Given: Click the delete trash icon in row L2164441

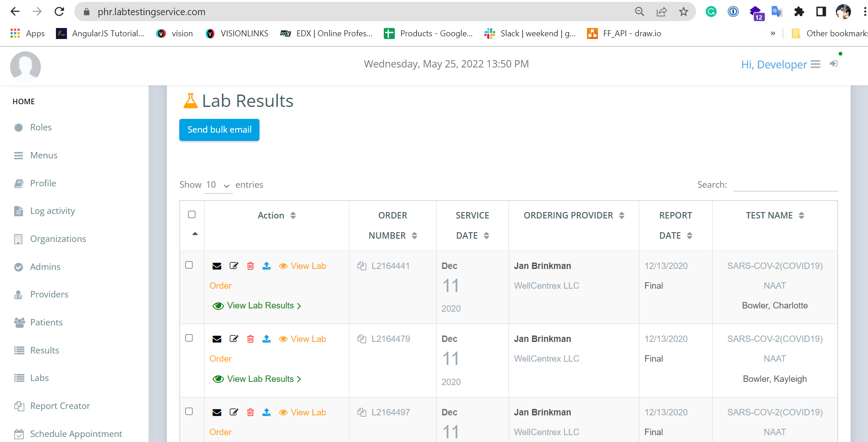Looking at the screenshot, I should point(250,266).
